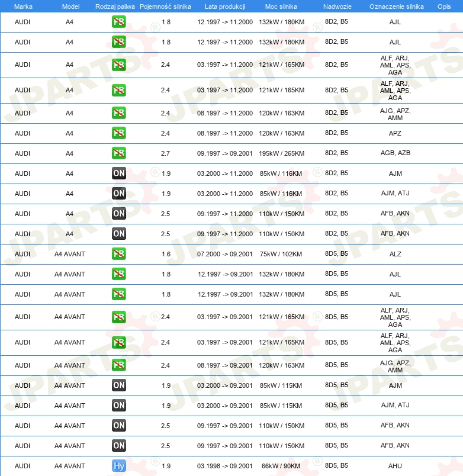Viewport: 463px width, 476px height.
Task: Click the PB icon in the A4 8D2 AJG, APZ, AMM row
Action: tap(119, 113)
